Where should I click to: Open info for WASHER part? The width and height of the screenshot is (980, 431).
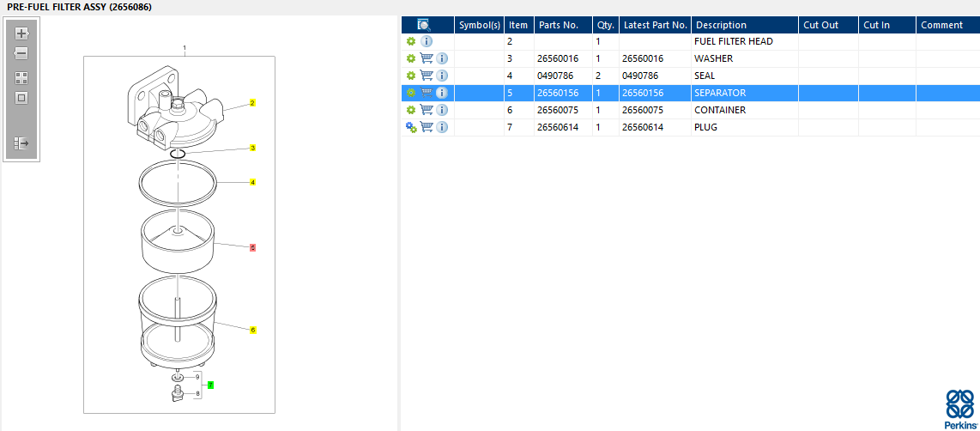[x=442, y=58]
